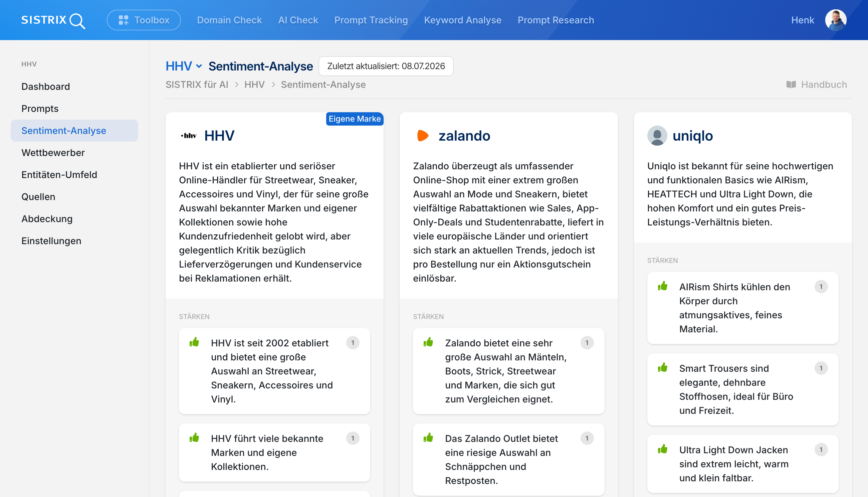Go to Prompts in the sidebar

74,109
